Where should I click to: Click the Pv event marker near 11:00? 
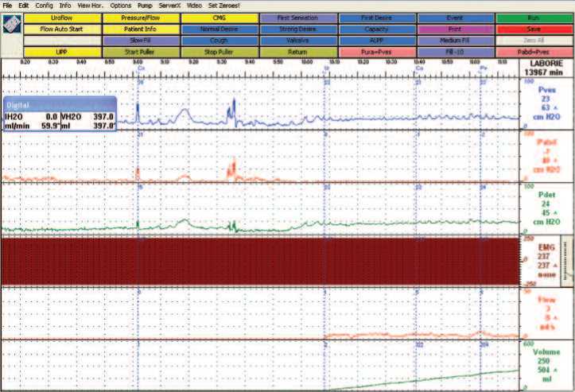pos(484,68)
